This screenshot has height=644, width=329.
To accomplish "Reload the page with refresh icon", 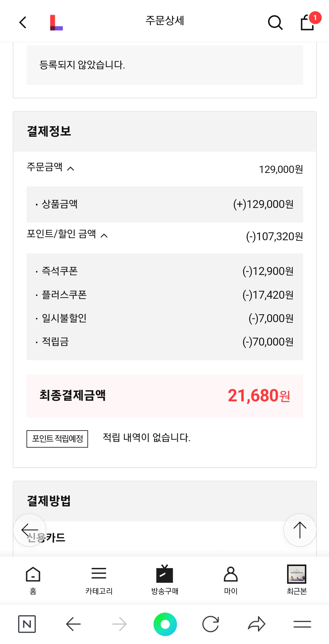I will tap(210, 624).
